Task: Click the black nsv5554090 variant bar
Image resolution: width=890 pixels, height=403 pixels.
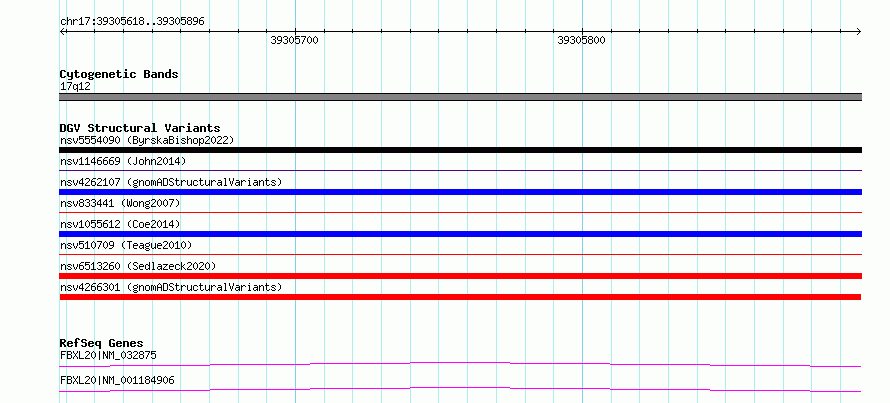Action: (460, 150)
